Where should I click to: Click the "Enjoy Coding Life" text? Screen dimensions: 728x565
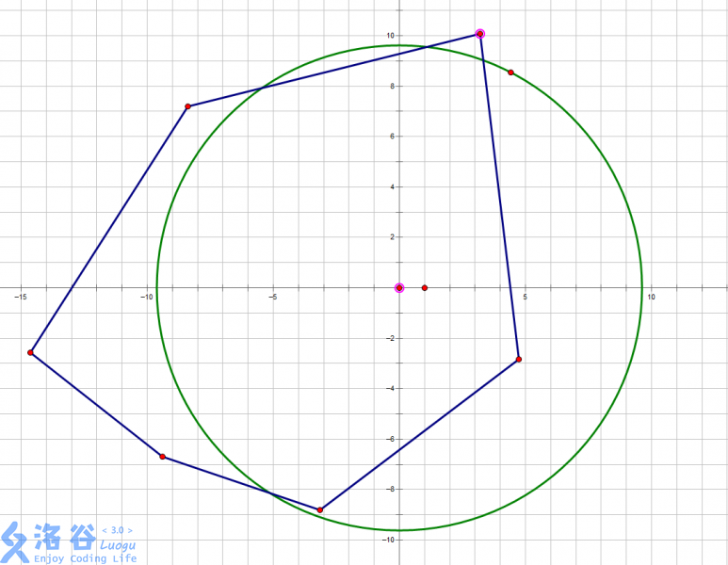[86, 558]
